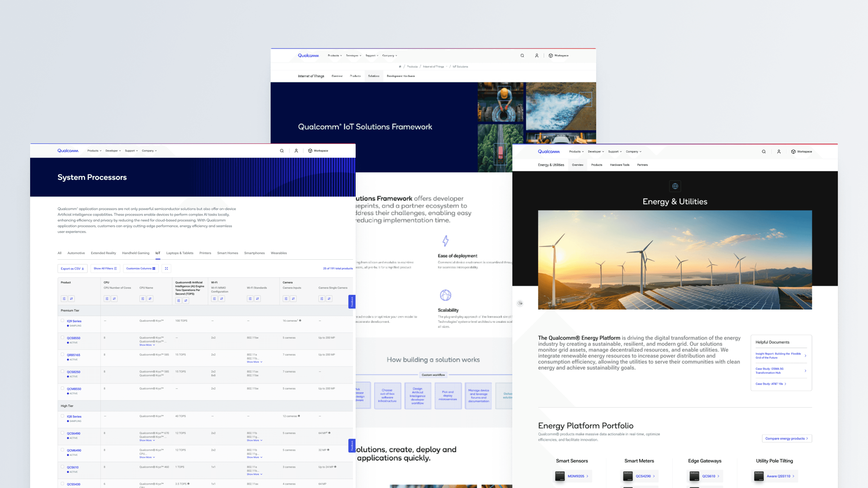Expand Products menu in System Processors navbar
This screenshot has height=488, width=868.
(94, 151)
